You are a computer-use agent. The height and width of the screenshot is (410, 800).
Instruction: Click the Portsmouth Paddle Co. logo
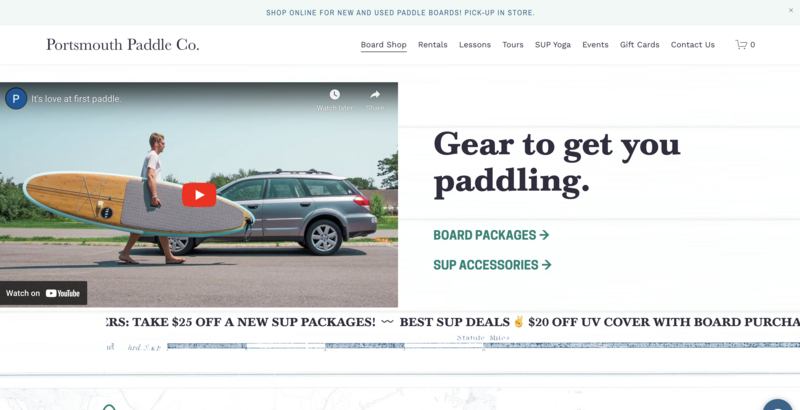[122, 45]
